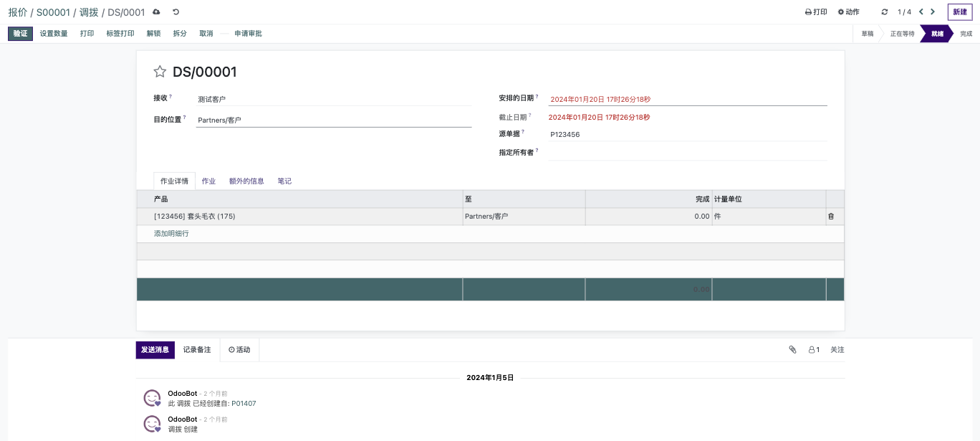Open the followers list icon

click(x=814, y=350)
